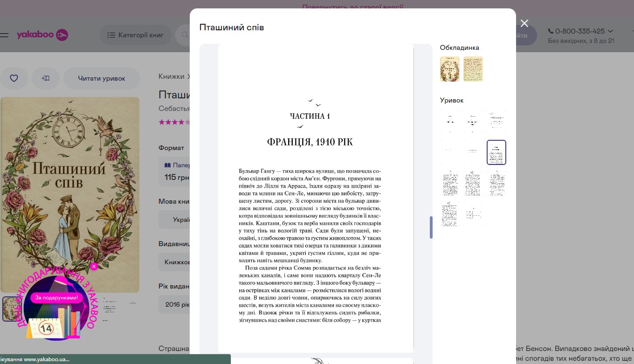This screenshot has width=634, height=364.
Task: Open first thumbnail in fourth Уривок row
Action: tap(450, 214)
